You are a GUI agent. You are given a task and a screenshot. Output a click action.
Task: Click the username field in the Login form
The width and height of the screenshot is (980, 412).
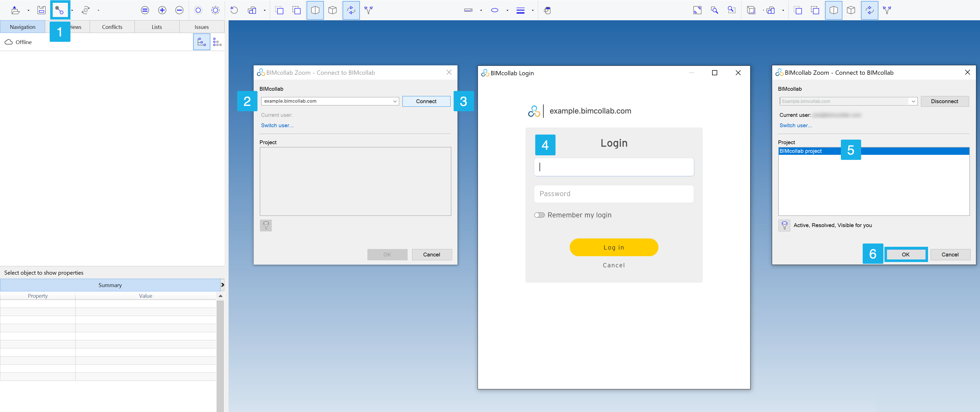pos(614,167)
